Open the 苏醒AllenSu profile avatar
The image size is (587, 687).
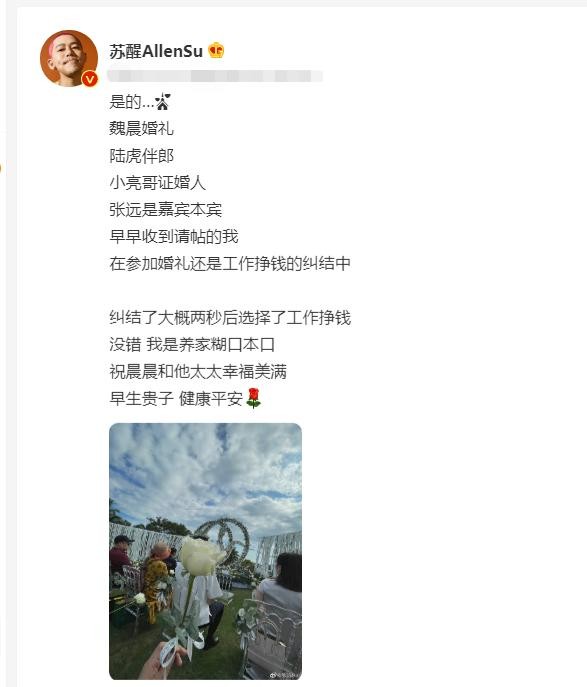[69, 58]
